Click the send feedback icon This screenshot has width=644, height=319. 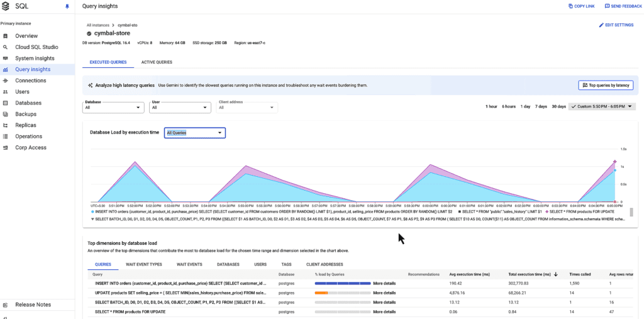click(x=607, y=6)
